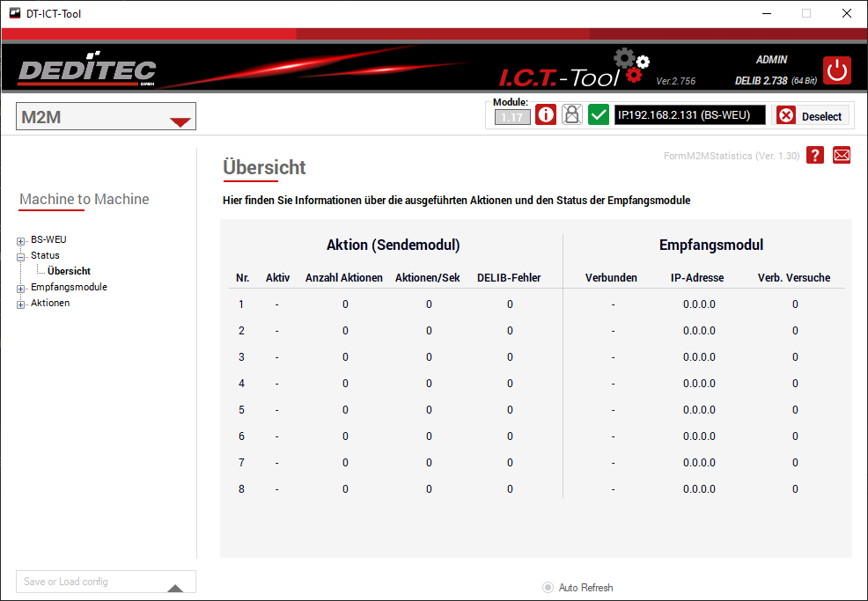Expand the BS-WEU tree node
This screenshot has height=601, width=868.
pyautogui.click(x=21, y=240)
